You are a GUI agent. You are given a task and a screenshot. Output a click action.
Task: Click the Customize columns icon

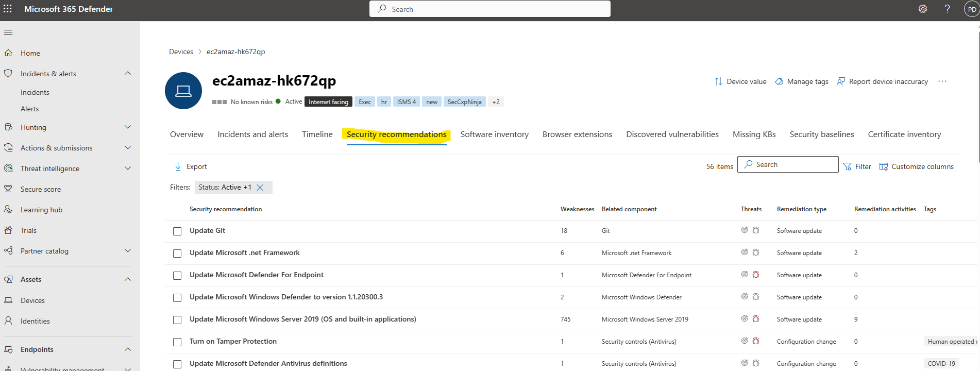(884, 166)
